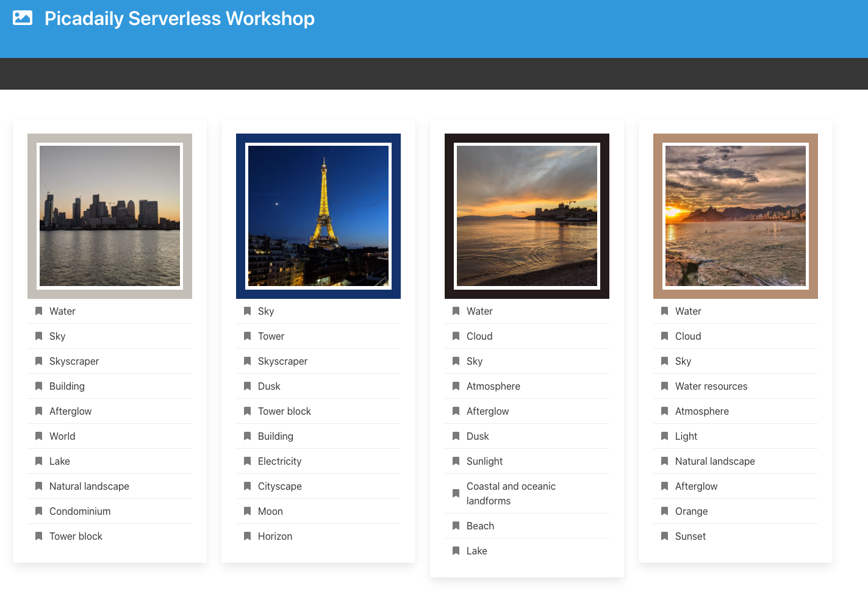Open the city skyline photo thumbnail
This screenshot has width=868, height=605.
pyautogui.click(x=110, y=216)
